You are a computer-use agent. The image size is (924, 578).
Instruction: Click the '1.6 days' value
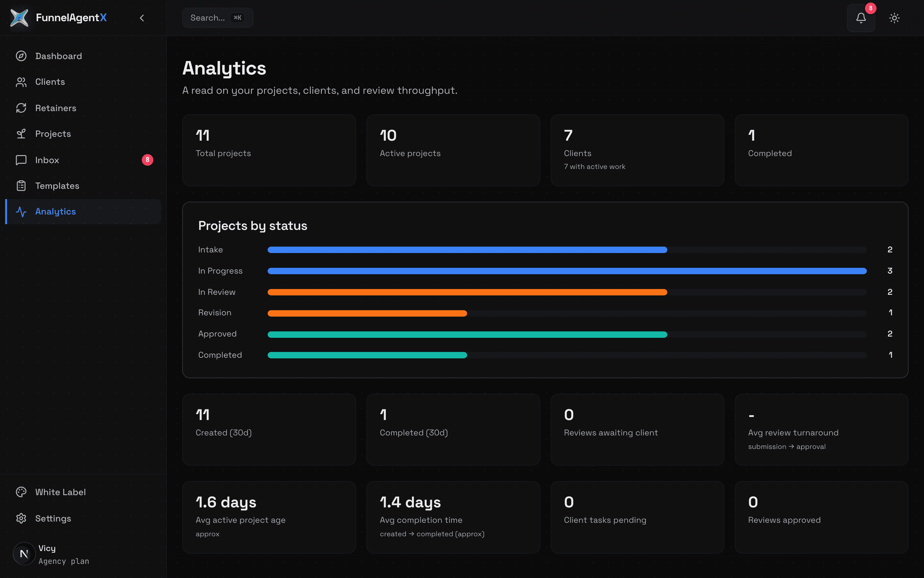226,502
